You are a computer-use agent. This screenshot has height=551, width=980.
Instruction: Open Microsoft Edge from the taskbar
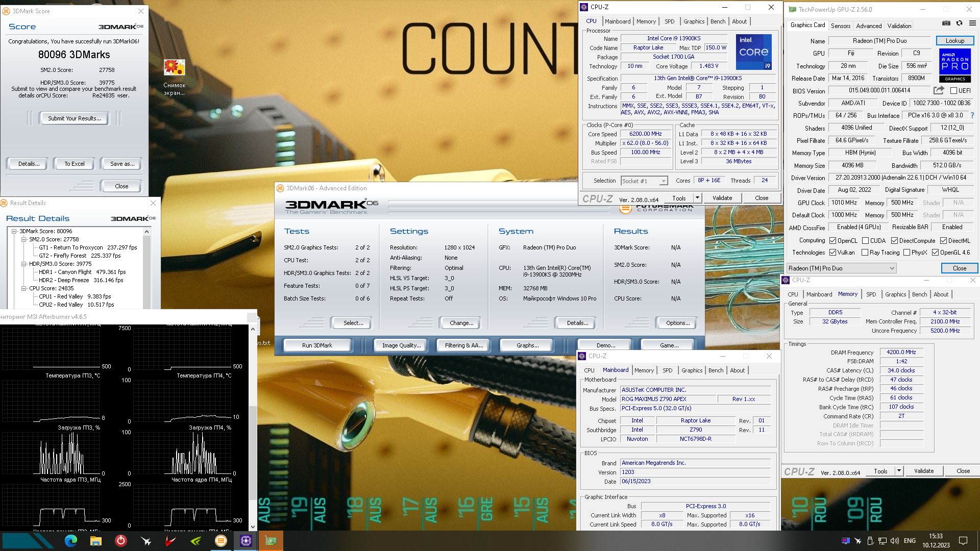click(x=71, y=541)
